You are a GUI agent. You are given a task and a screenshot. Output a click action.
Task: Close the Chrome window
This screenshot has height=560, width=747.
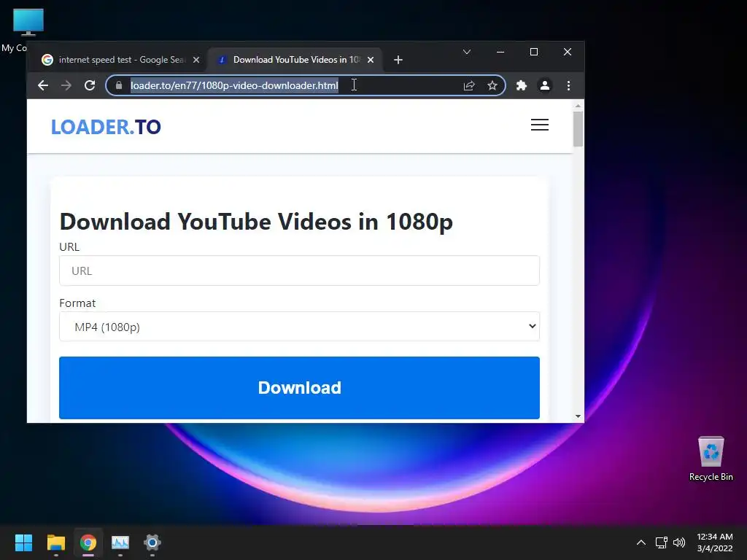coord(568,52)
